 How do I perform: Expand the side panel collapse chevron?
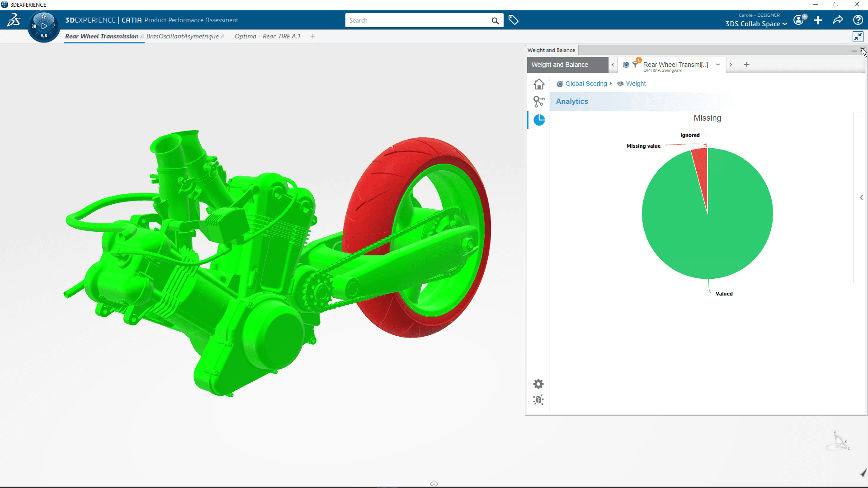pyautogui.click(x=861, y=197)
